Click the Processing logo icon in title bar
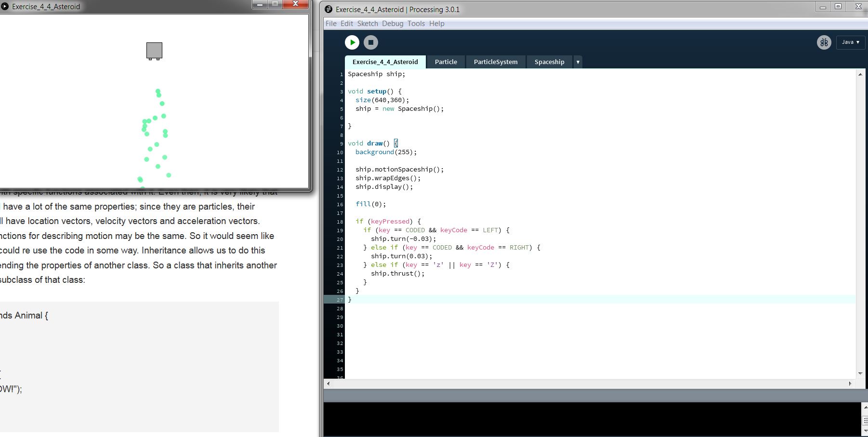 click(x=329, y=9)
